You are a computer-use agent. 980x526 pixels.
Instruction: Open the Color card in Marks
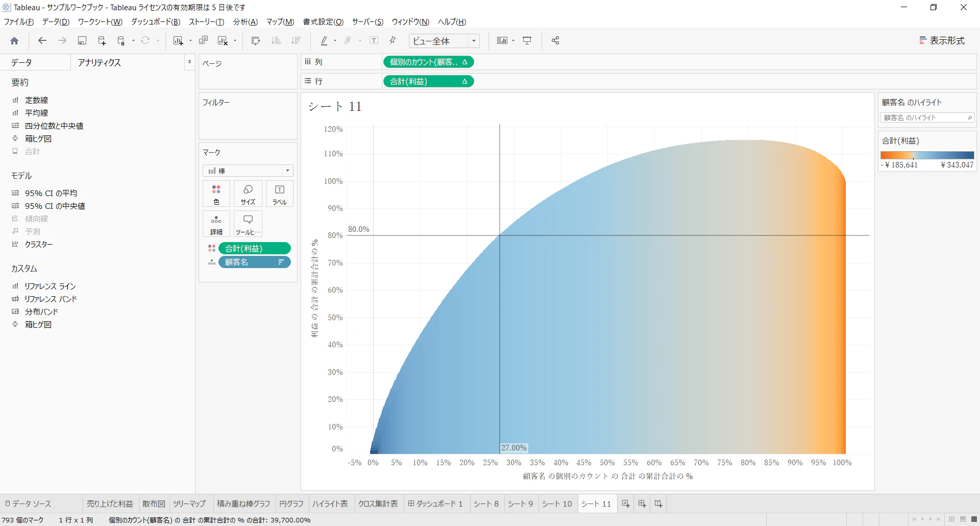coord(216,194)
